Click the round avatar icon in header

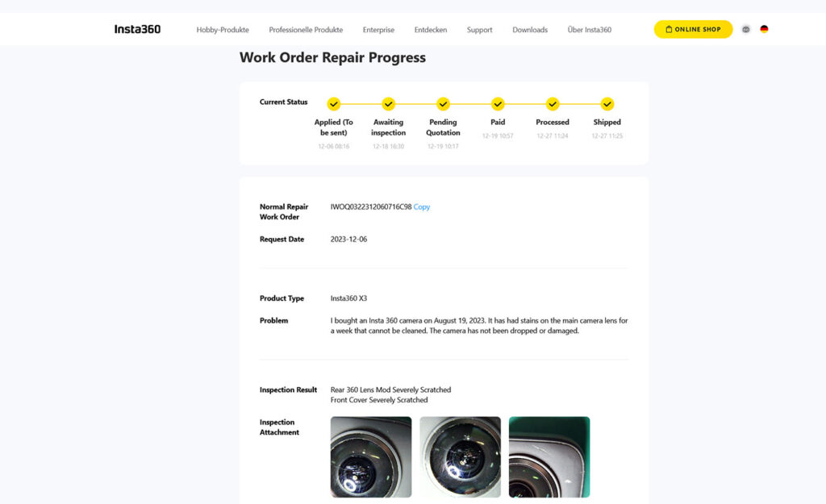click(x=746, y=30)
